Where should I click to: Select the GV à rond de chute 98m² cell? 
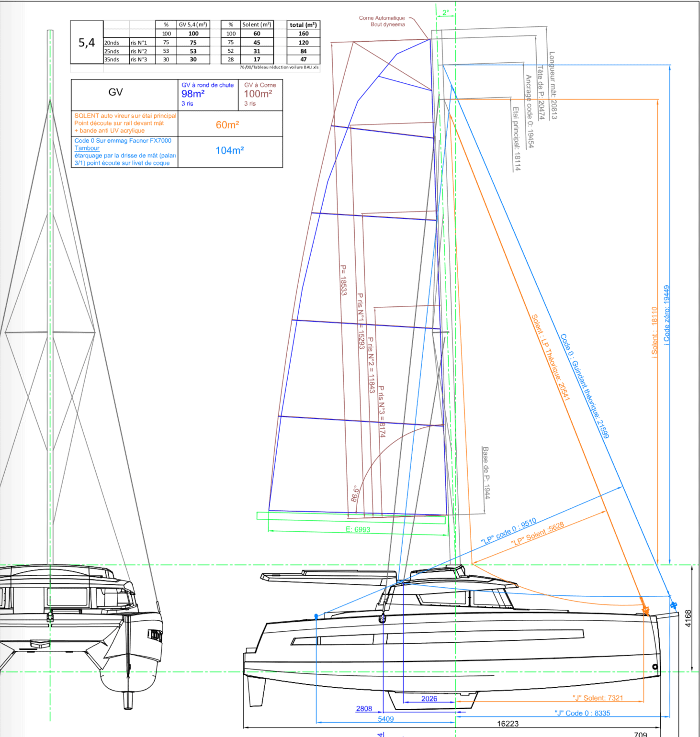(208, 94)
